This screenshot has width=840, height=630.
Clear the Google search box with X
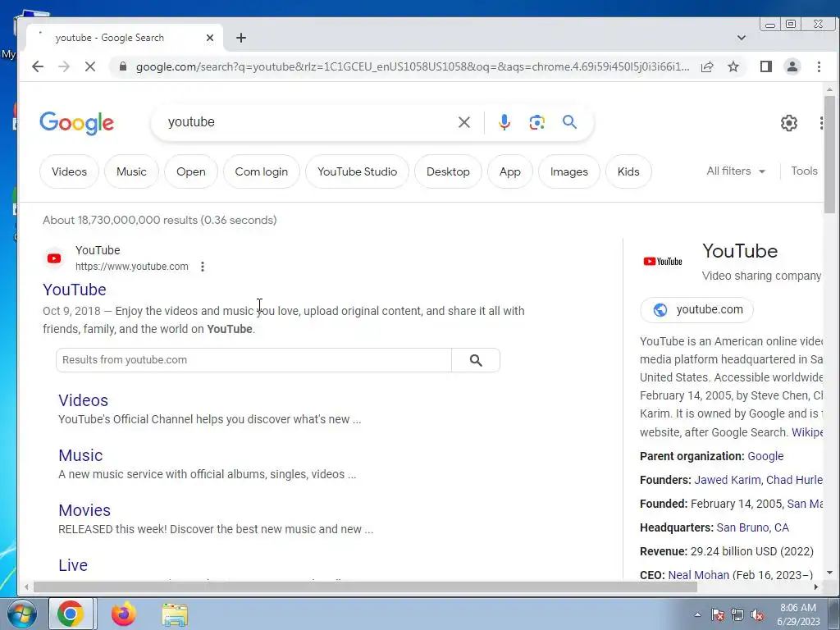464,122
